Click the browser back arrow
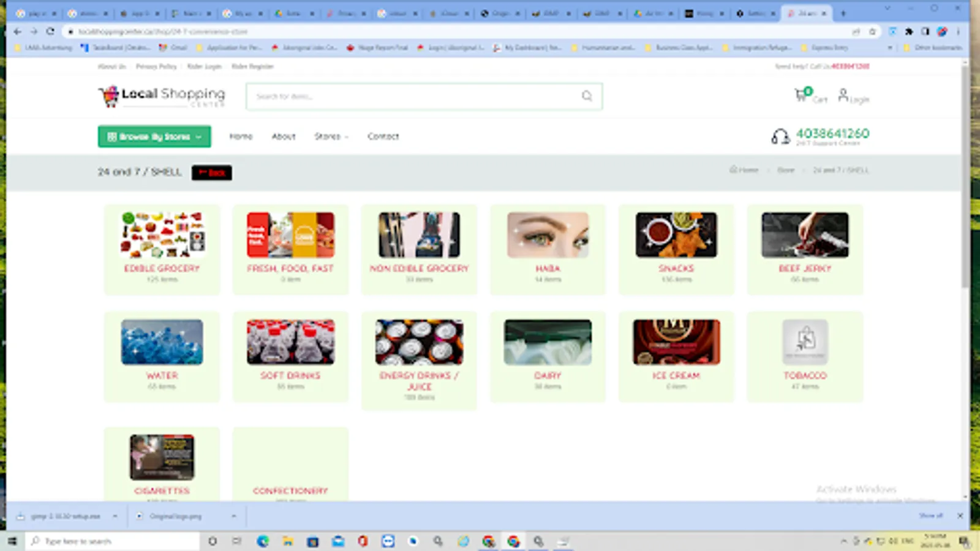980x551 pixels. [x=17, y=31]
